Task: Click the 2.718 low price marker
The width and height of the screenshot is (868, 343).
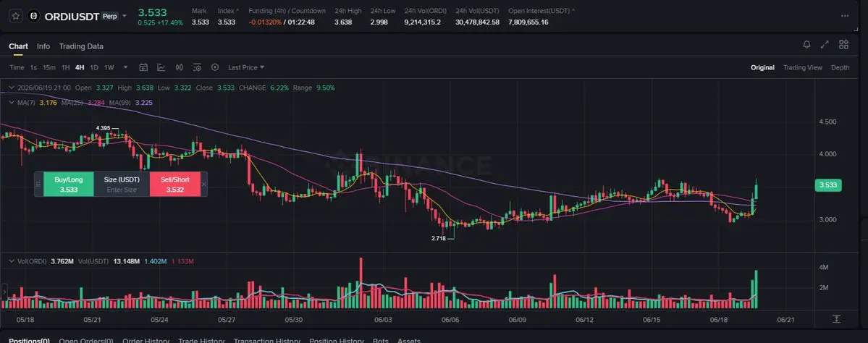Action: point(439,239)
